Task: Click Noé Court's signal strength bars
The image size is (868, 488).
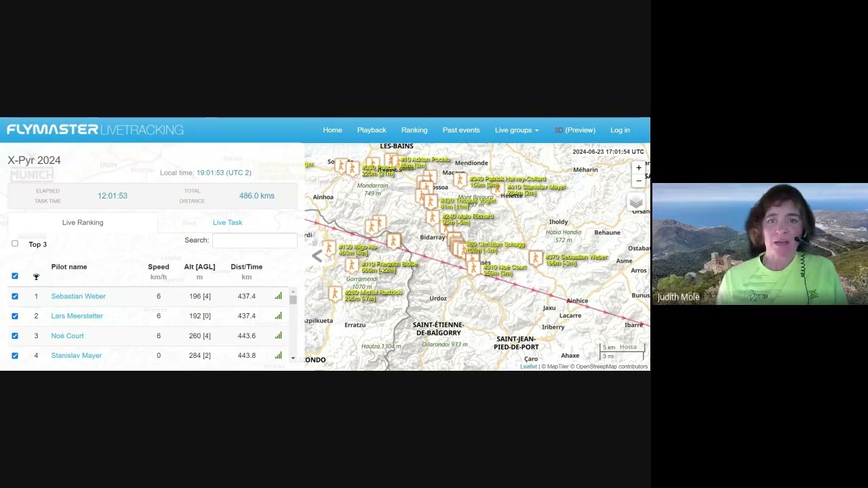Action: click(x=278, y=335)
